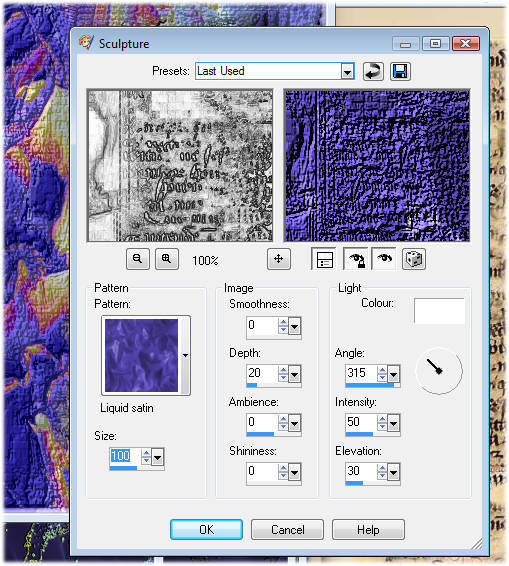Open the Depth slider dropdown arrow
The image size is (509, 566).
295,375
